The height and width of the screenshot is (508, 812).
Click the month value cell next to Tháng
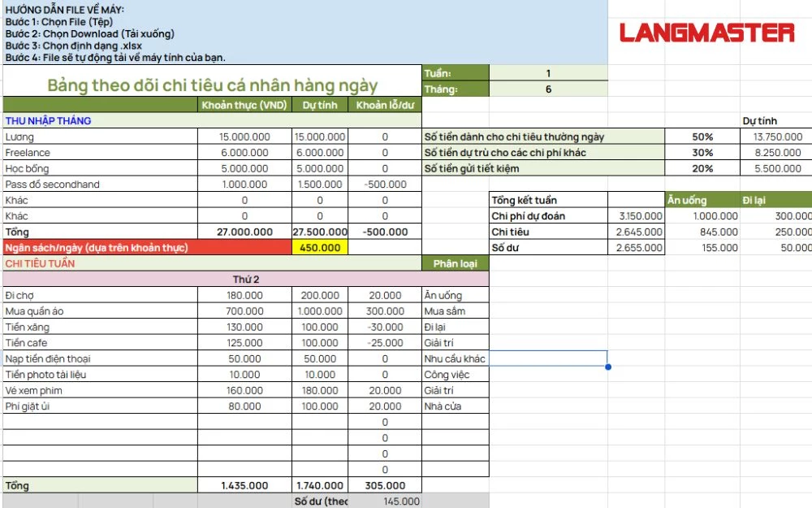point(548,89)
